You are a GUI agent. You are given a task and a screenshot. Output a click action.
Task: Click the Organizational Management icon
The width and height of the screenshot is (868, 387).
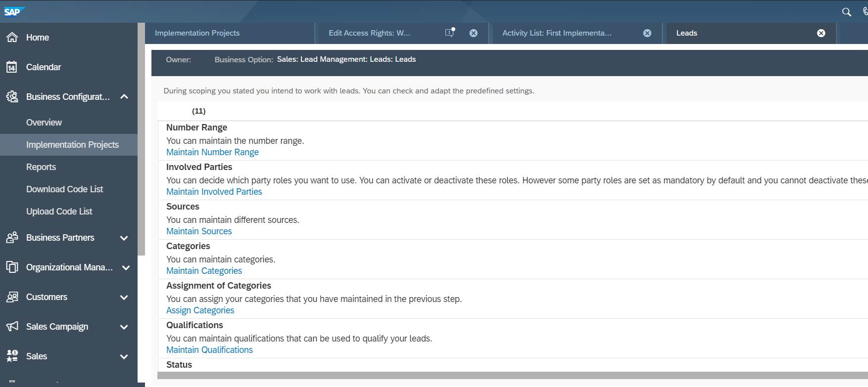[12, 267]
